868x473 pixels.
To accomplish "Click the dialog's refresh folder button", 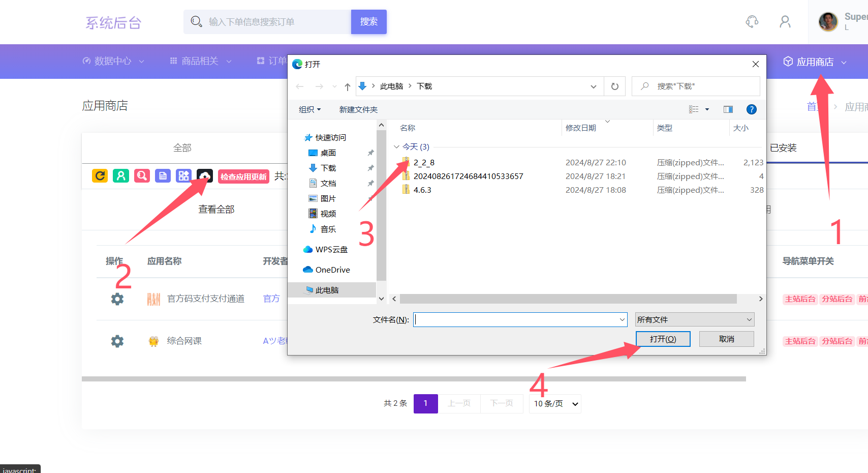I will tap(615, 86).
